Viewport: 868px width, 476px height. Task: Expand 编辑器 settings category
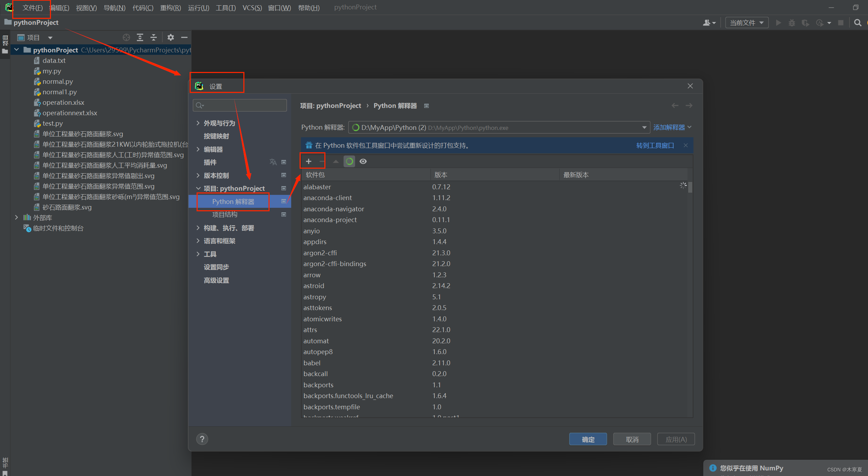198,149
